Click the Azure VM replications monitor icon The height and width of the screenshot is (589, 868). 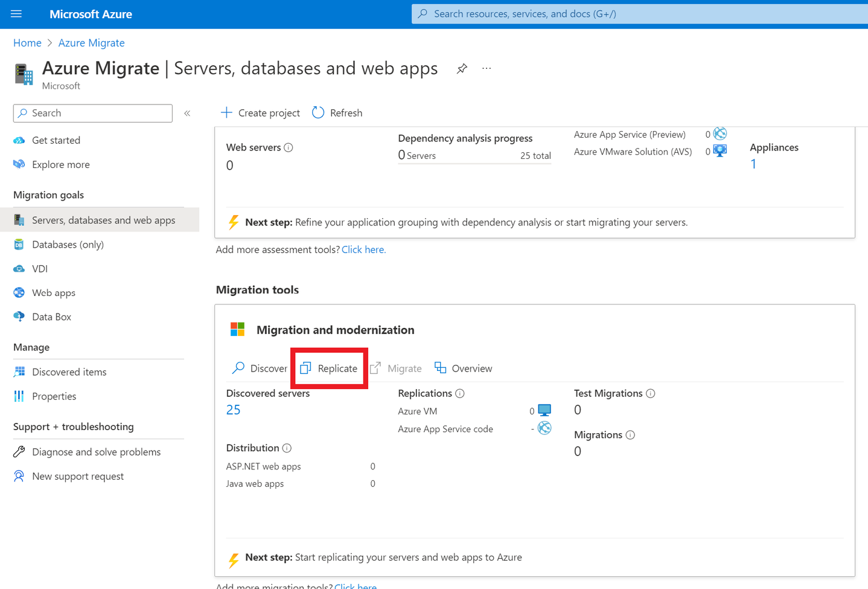(x=544, y=411)
